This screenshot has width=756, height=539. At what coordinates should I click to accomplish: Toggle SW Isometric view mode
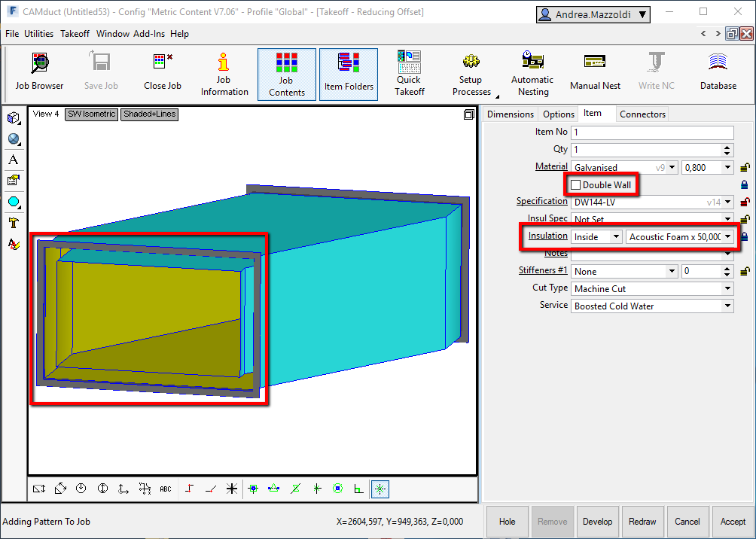(91, 114)
